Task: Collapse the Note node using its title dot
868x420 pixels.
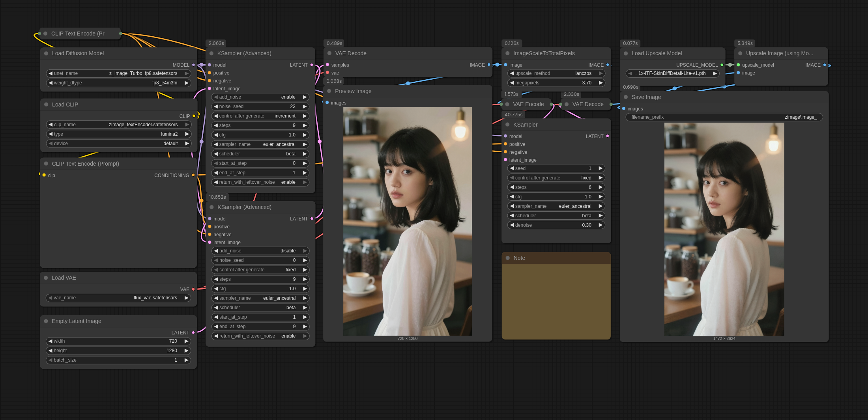Action: 508,258
